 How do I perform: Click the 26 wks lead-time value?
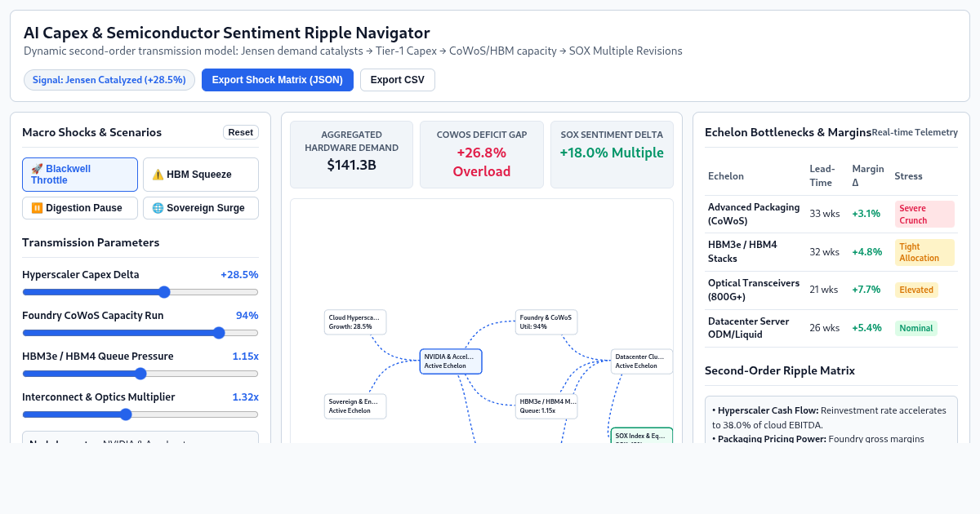824,328
